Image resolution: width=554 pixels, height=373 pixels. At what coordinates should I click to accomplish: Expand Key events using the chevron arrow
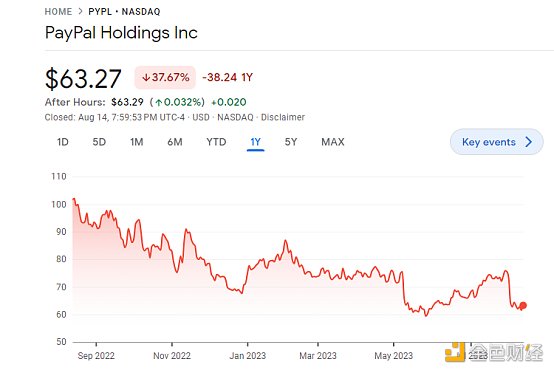pos(529,142)
